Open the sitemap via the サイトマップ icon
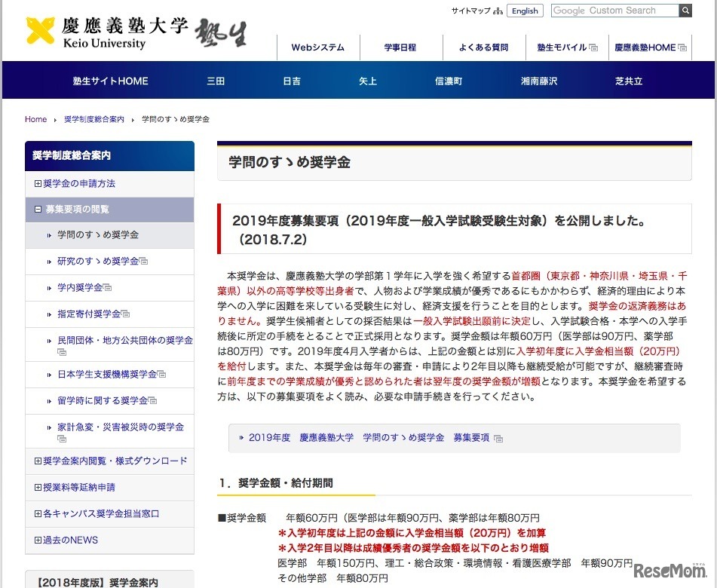Screen dimensions: 717x588 click(498, 11)
